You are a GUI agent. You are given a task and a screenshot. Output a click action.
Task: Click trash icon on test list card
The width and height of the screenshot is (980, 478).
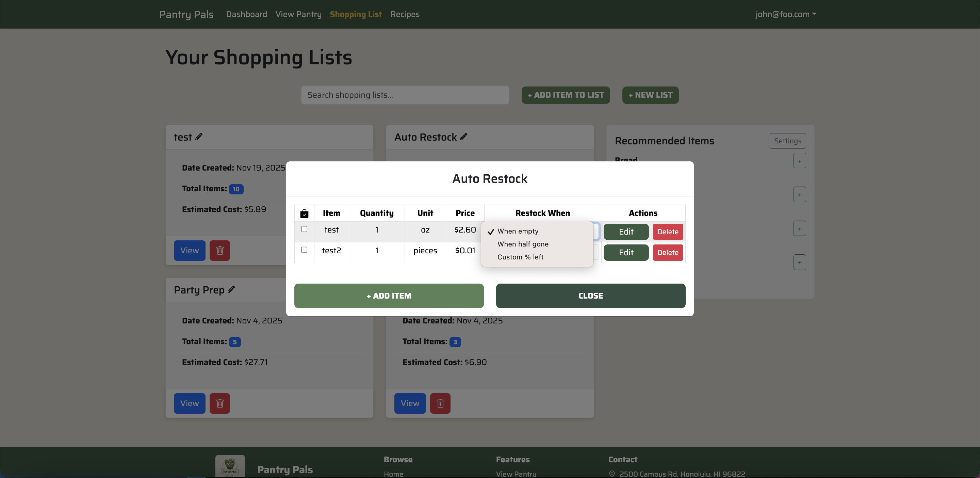(x=220, y=251)
